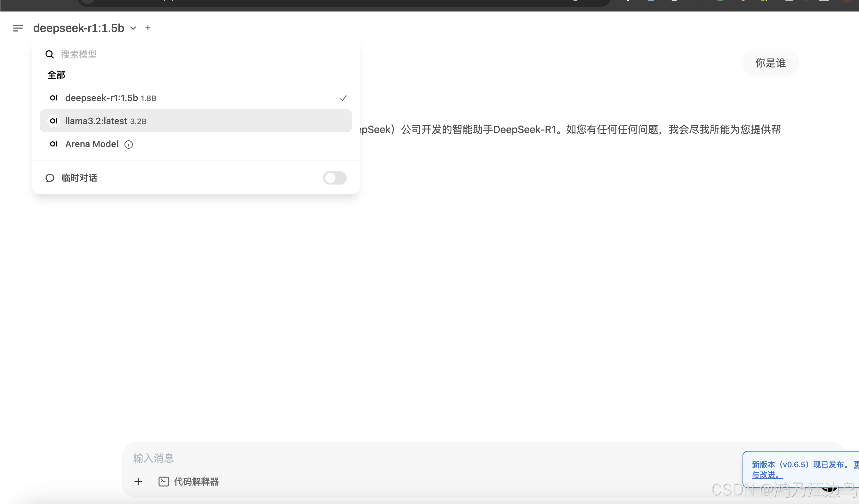
Task: Select Arena Model from model list
Action: 92,144
